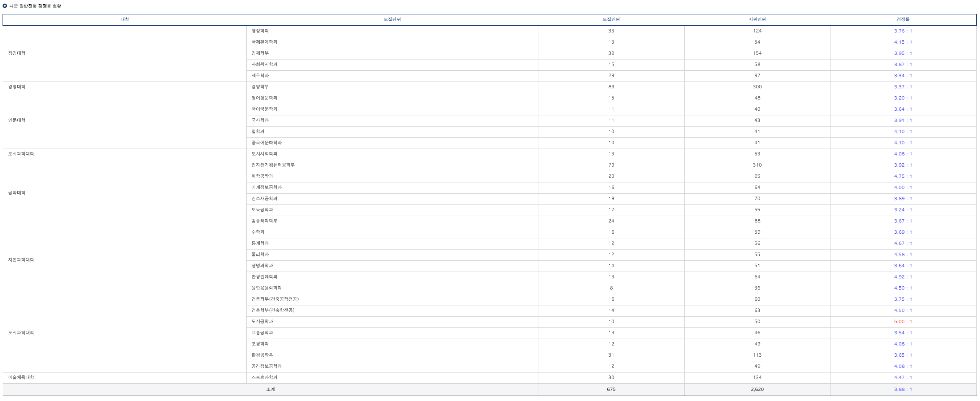980x401 pixels.
Task: Click the 모집단위 column header
Action: pos(392,19)
